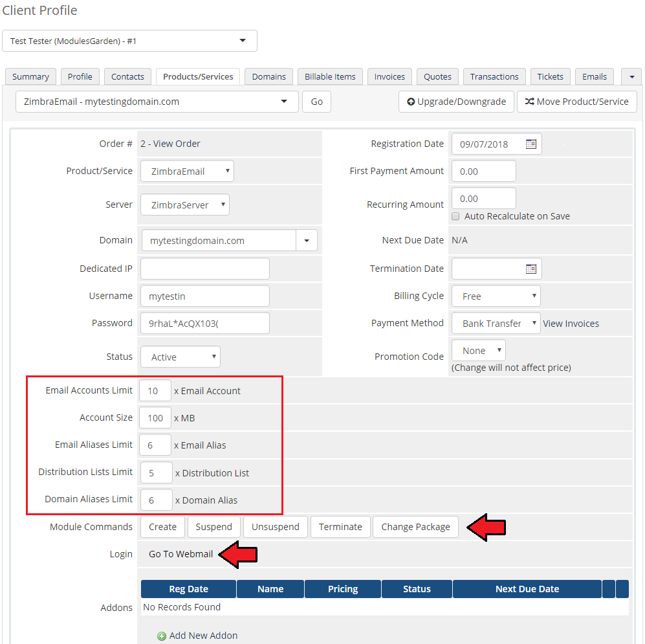
Task: Open the Billing Cycle Free dropdown
Action: click(496, 296)
